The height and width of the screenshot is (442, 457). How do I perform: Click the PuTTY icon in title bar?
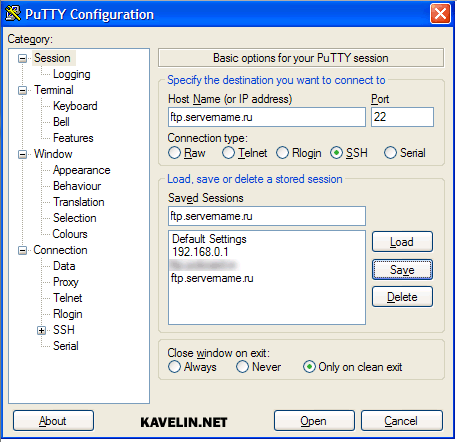(13, 14)
